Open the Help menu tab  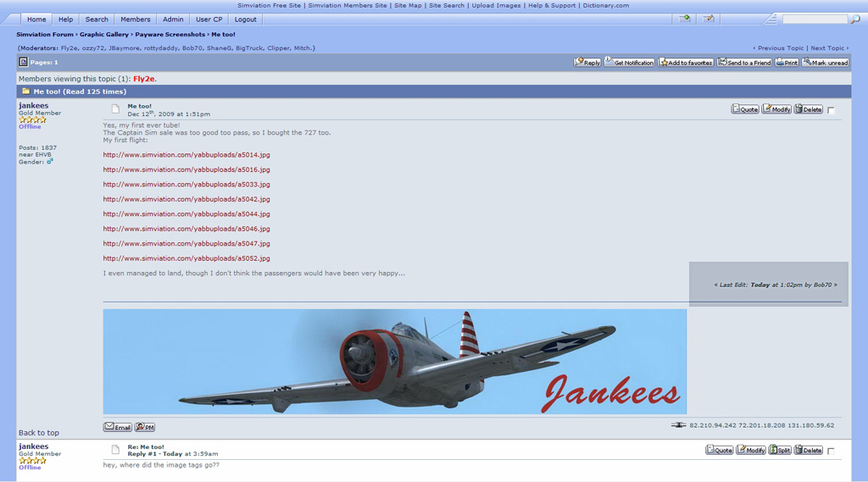click(x=66, y=19)
